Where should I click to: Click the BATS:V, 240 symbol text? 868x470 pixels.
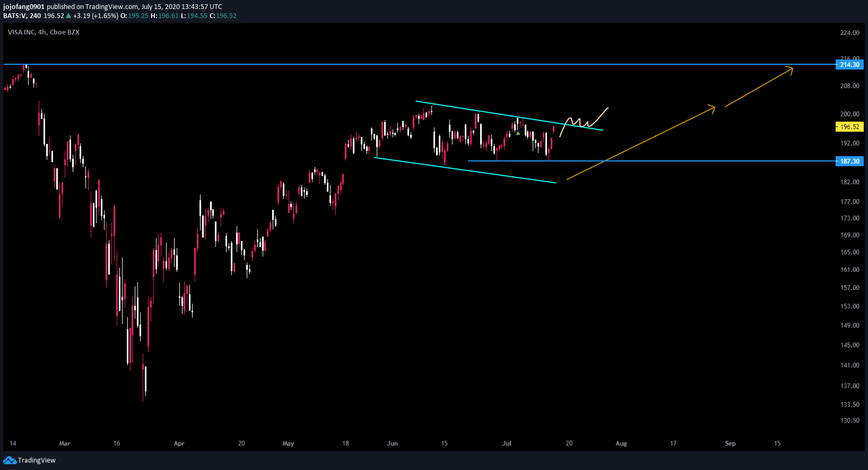pyautogui.click(x=22, y=16)
